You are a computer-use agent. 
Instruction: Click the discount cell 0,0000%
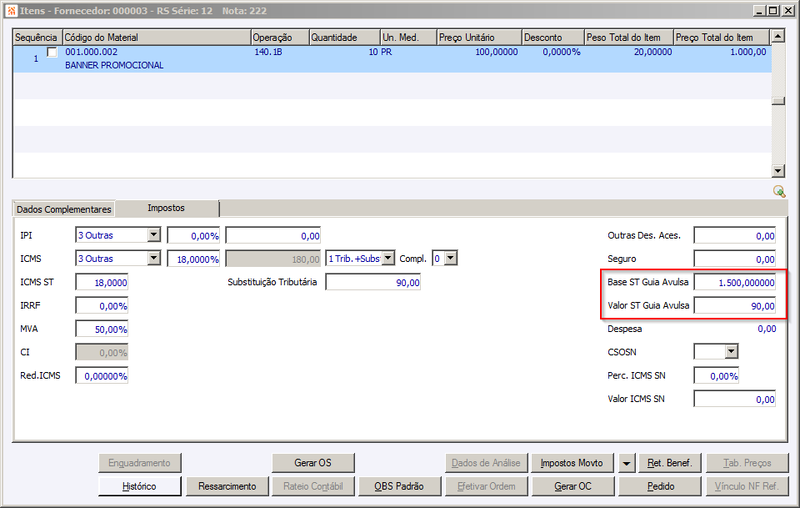click(561, 52)
